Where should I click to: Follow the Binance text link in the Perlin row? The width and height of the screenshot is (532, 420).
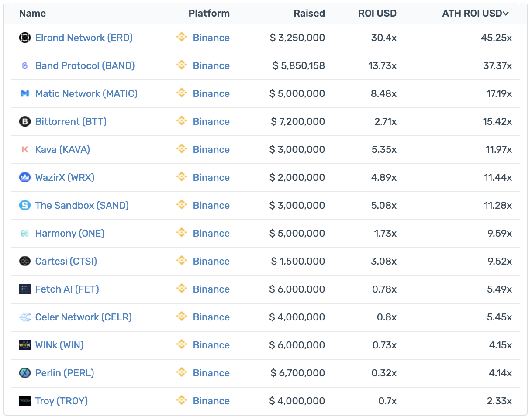tap(211, 373)
